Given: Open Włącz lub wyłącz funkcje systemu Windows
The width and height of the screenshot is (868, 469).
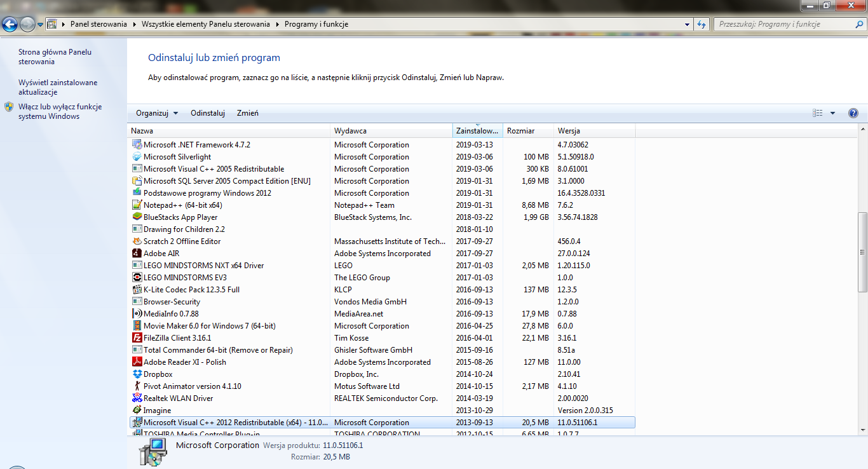Looking at the screenshot, I should [x=60, y=111].
